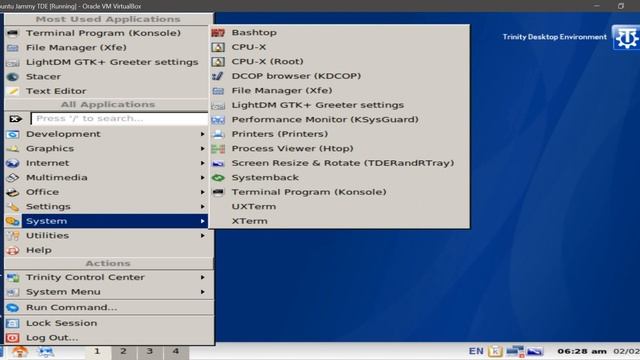The image size is (640, 360).
Task: Choose Log Out...
Action: [108, 338]
